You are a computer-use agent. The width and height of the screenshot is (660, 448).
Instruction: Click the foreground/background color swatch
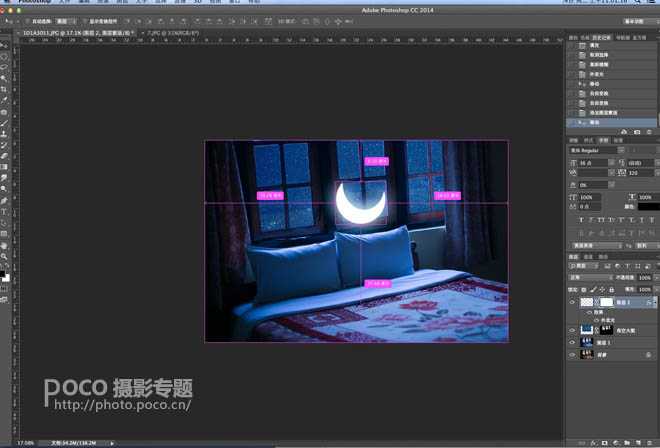click(x=5, y=271)
